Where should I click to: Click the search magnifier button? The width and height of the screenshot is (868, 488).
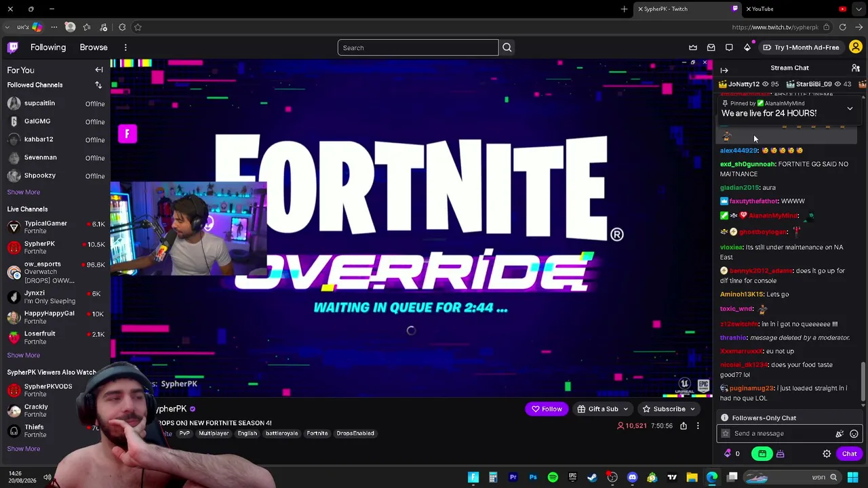[507, 47]
